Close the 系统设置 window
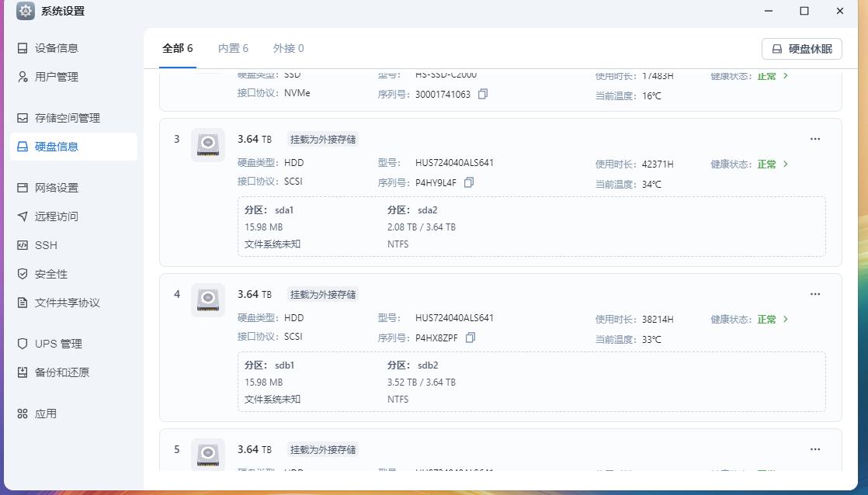868x495 pixels. pyautogui.click(x=840, y=11)
